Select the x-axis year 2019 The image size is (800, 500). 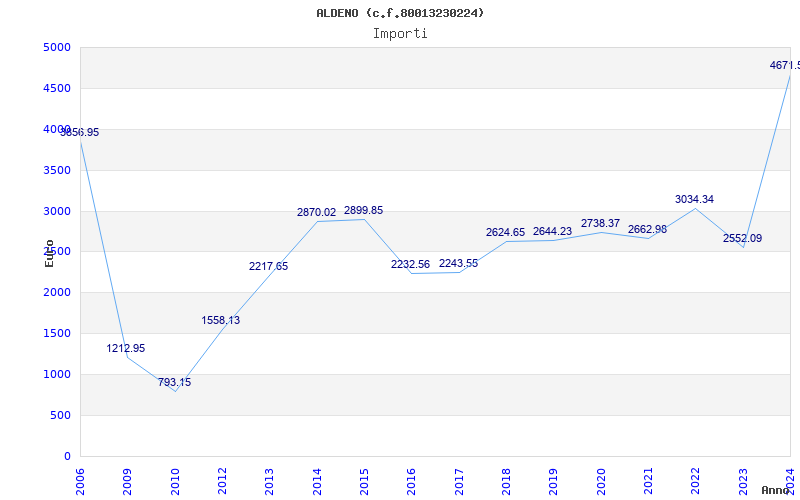click(x=554, y=482)
